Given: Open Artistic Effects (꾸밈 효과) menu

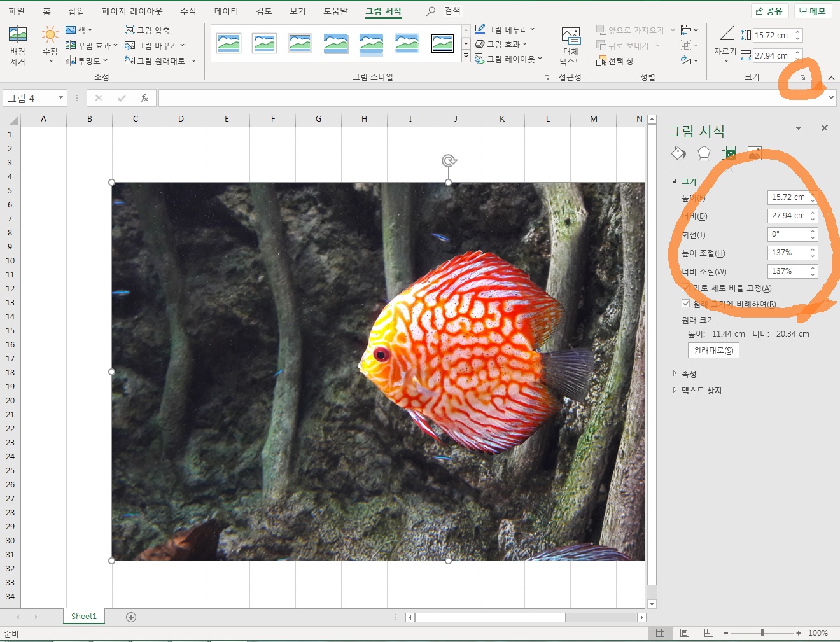Looking at the screenshot, I should (x=92, y=45).
